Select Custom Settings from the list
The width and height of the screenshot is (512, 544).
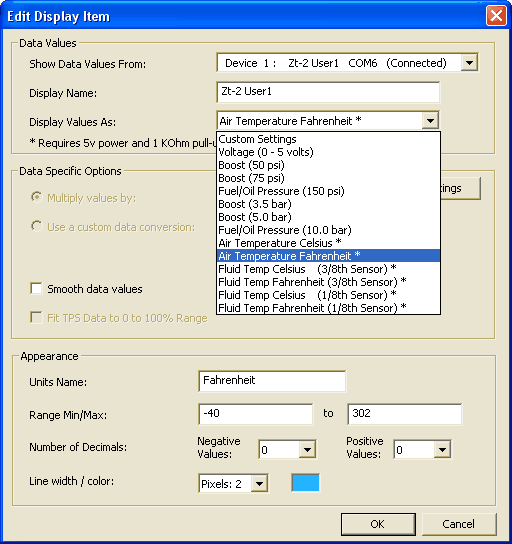click(x=328, y=139)
